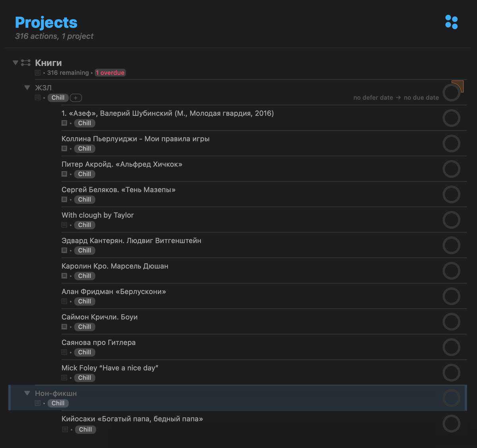
Task: Select row title With clough by Taylor
Action: click(x=97, y=215)
